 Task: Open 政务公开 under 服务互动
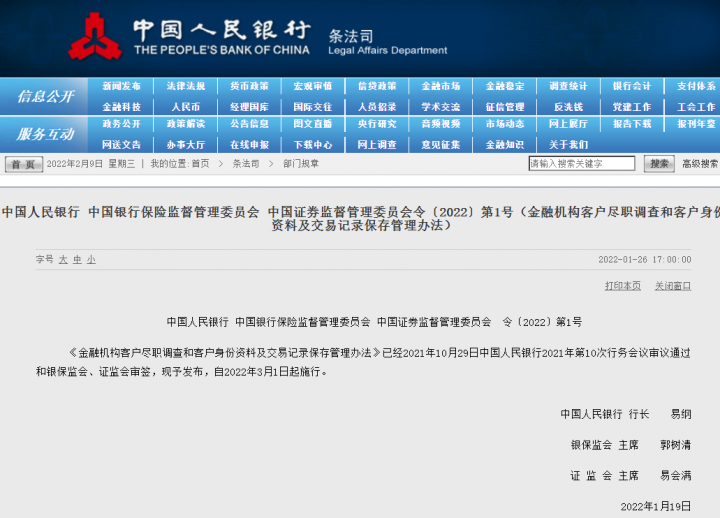(121, 124)
